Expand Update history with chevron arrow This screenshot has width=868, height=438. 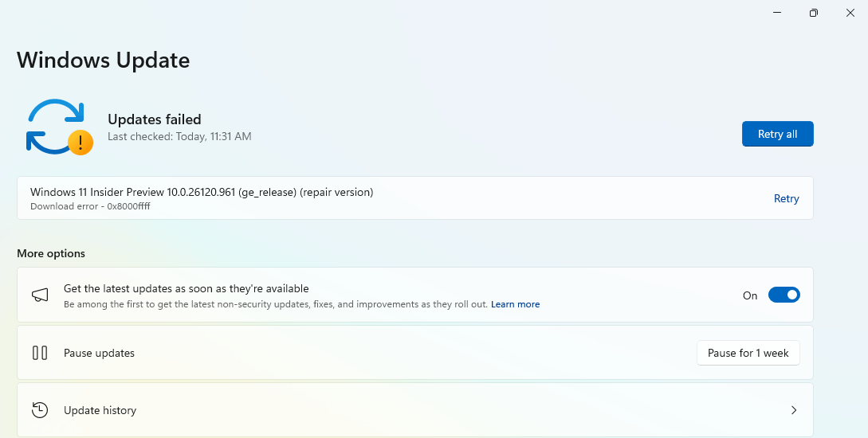pos(793,410)
